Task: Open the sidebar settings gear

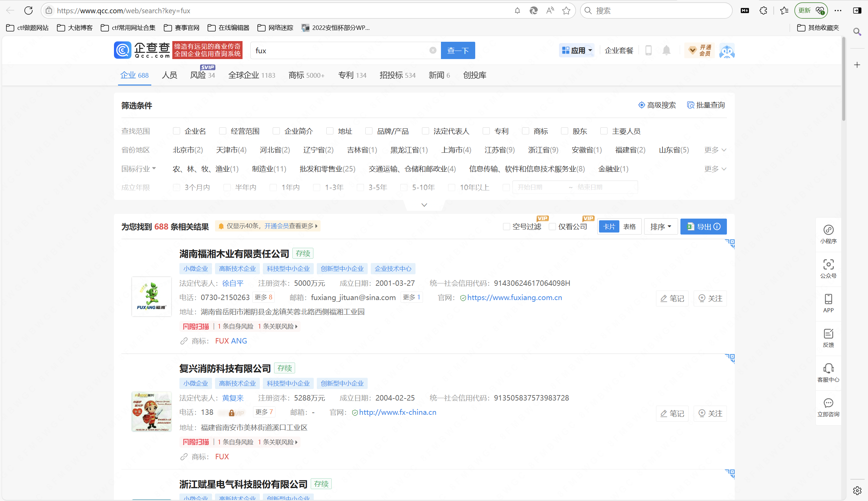Action: [857, 490]
